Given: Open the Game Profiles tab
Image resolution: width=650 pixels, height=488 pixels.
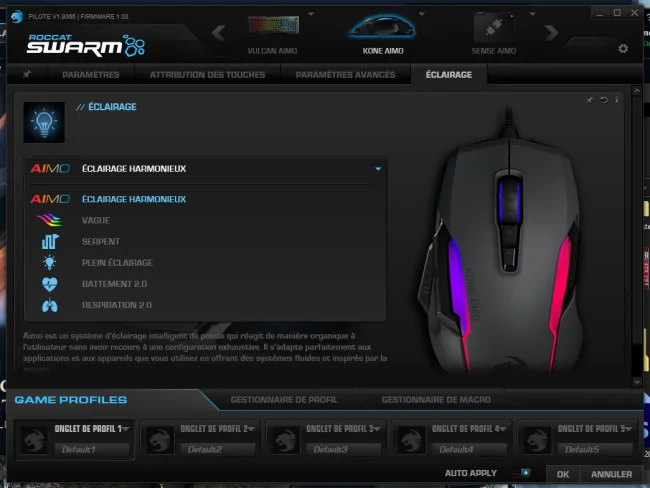Looking at the screenshot, I should point(71,400).
